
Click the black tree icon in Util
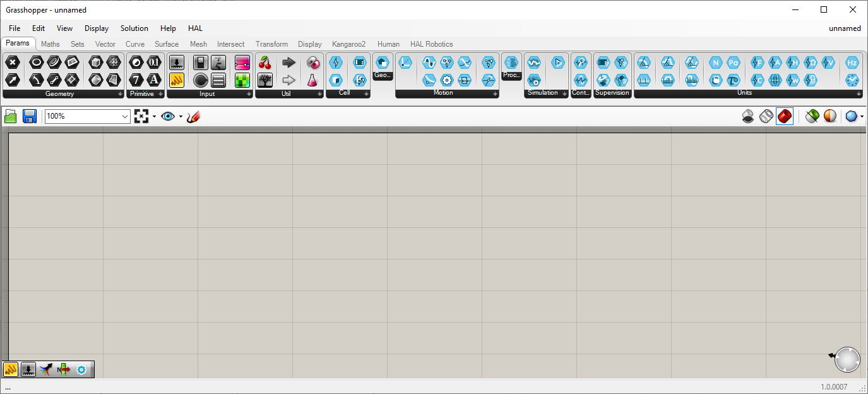point(265,80)
